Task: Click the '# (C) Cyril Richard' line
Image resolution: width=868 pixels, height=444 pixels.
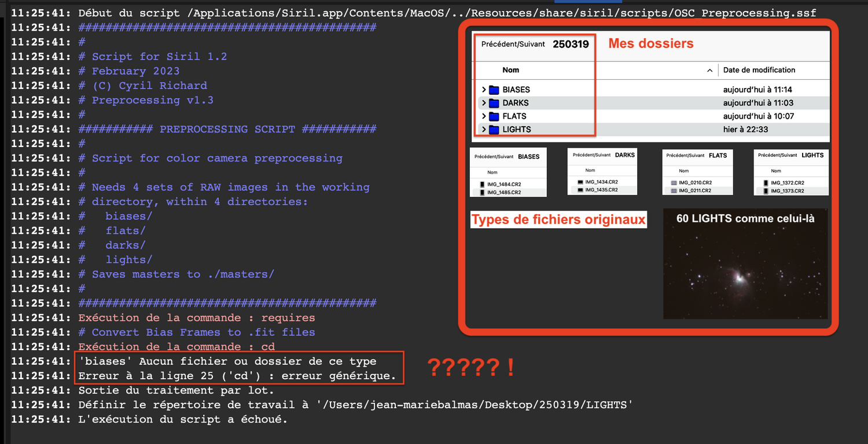Action: (142, 85)
